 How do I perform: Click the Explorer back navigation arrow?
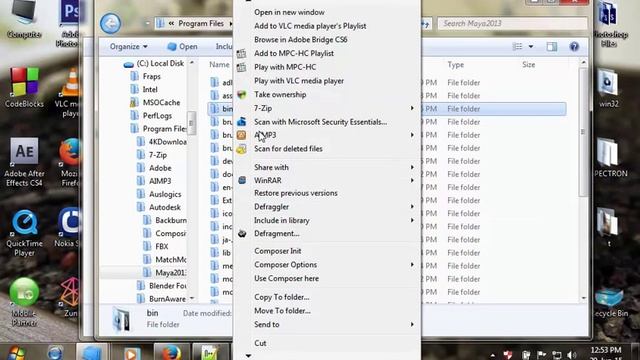110,24
